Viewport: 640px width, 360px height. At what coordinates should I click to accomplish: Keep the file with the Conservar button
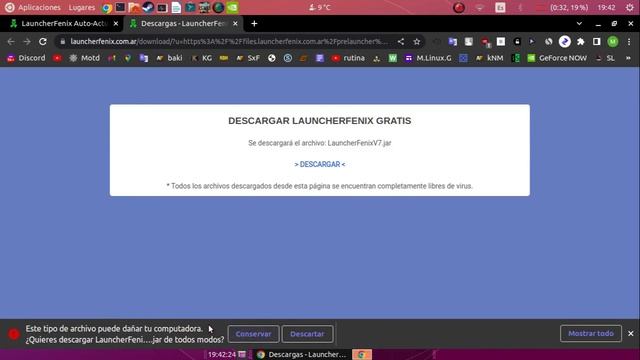(x=253, y=334)
